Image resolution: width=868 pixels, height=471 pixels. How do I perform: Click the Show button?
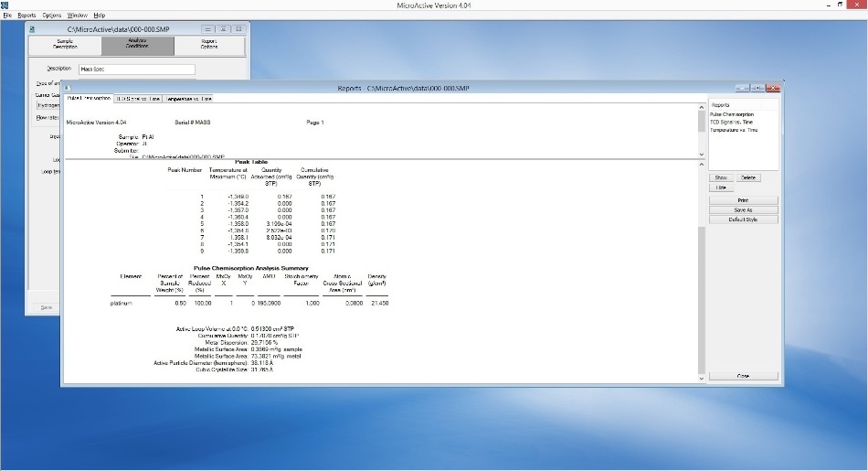click(721, 177)
